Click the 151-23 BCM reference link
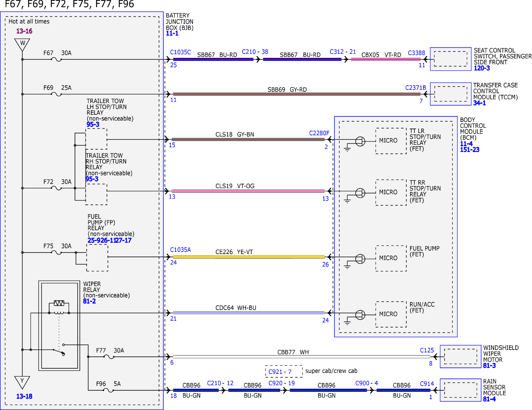 coord(470,150)
